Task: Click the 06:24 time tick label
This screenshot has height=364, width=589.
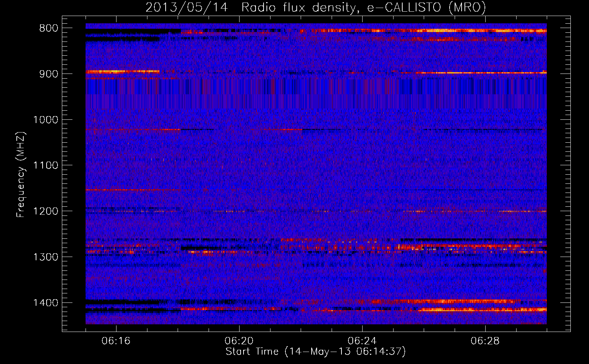Action: (362, 341)
